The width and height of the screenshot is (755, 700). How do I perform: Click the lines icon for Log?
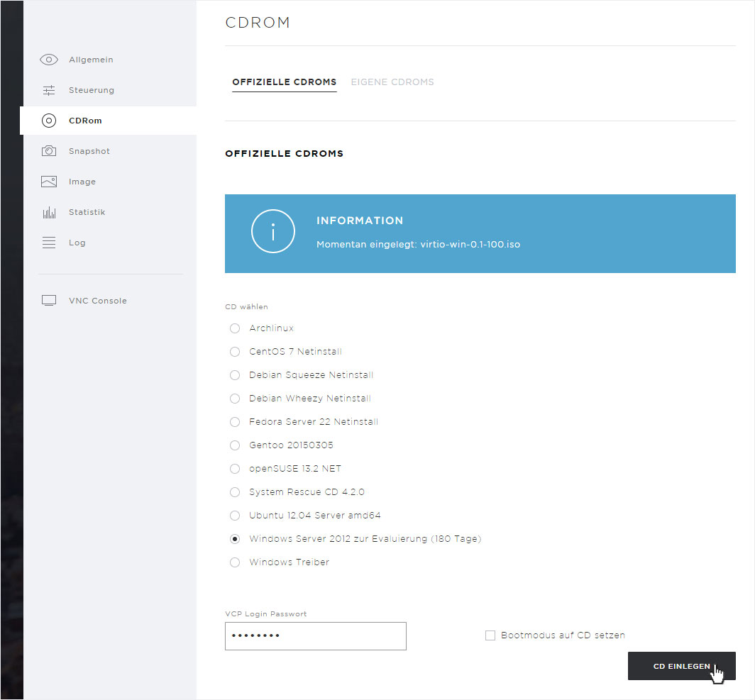[x=48, y=243]
